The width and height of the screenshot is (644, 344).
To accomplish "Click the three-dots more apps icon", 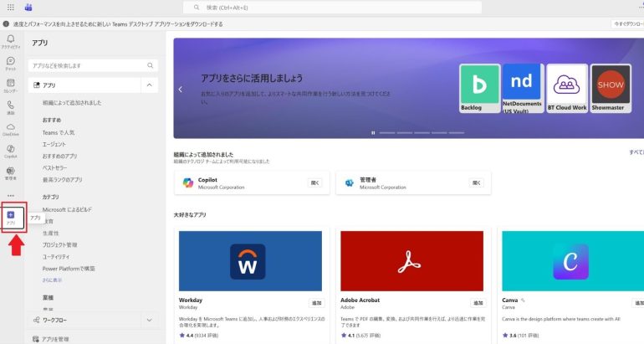I will click(11, 195).
